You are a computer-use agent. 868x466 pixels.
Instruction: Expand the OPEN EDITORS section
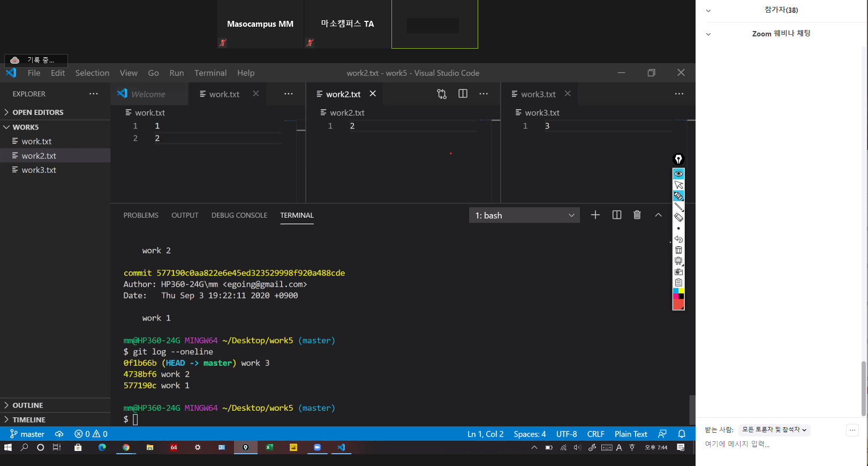(x=37, y=112)
